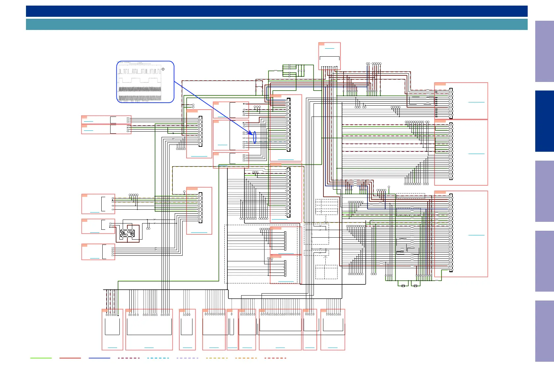Click the teal subtitle bar
The image size is (554, 392).
(276, 24)
